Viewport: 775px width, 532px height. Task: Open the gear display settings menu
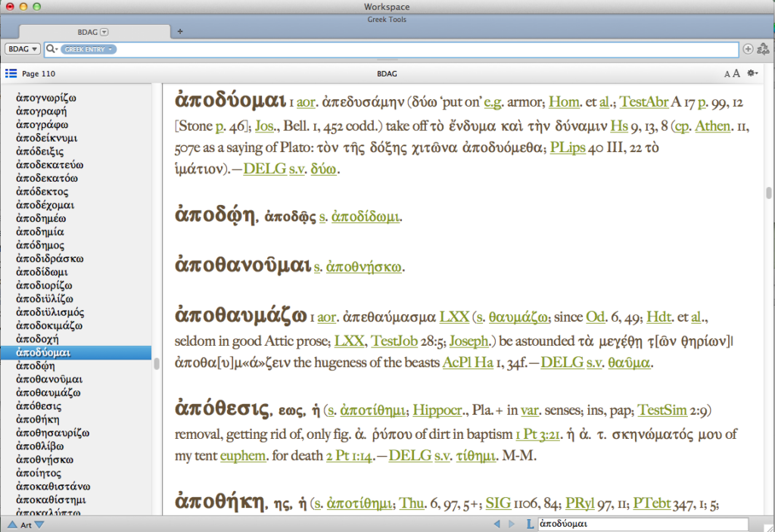pyautogui.click(x=752, y=73)
